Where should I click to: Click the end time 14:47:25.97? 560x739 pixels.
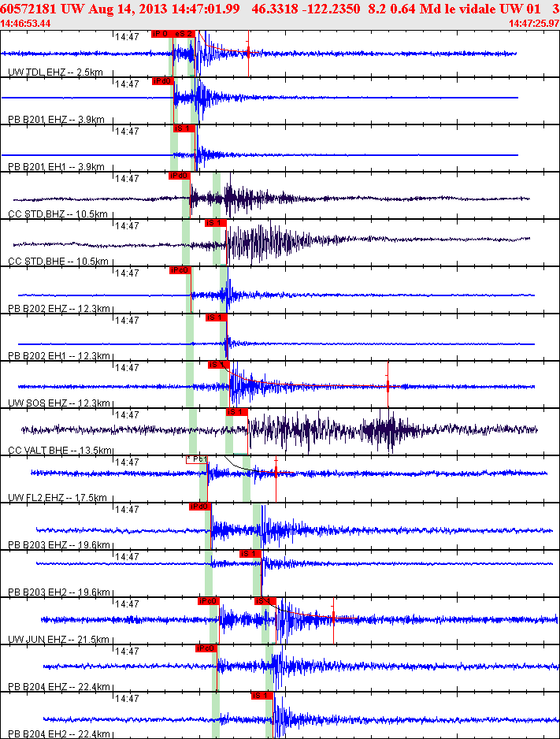point(534,24)
